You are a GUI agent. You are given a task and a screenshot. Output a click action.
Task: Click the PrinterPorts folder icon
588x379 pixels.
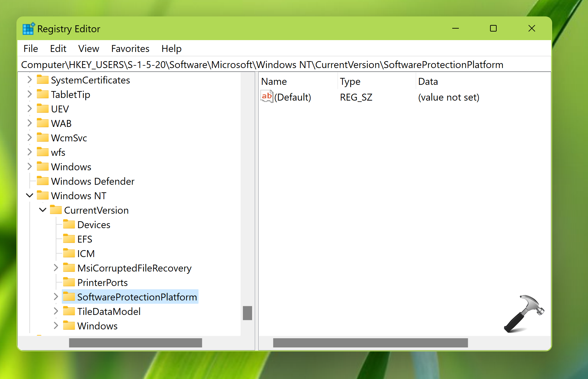[69, 282]
